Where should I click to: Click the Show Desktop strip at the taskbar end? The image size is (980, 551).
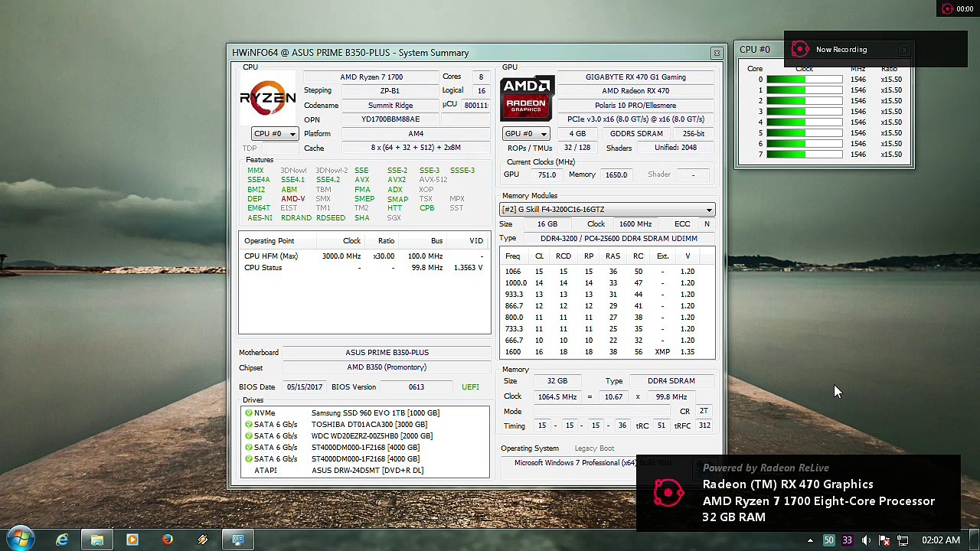[x=974, y=540]
